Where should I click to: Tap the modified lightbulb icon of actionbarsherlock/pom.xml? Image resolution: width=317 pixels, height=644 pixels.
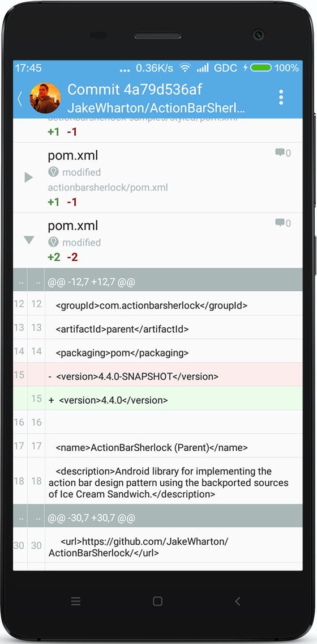[x=53, y=172]
